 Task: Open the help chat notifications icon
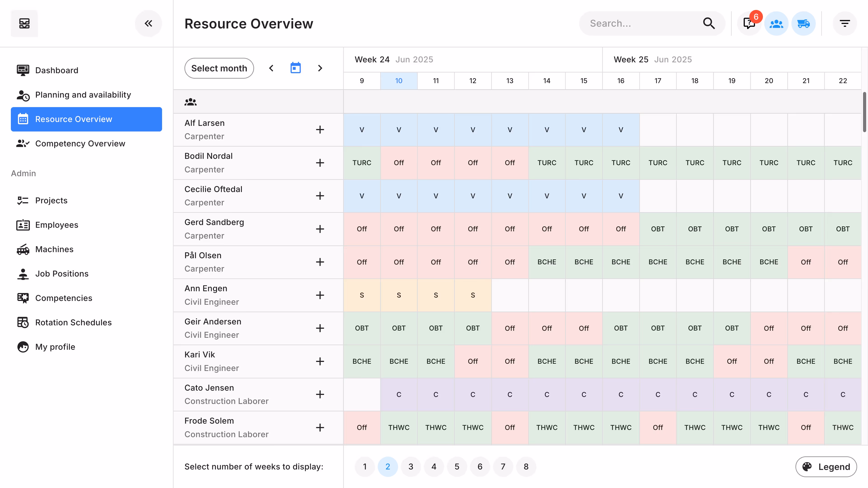click(749, 23)
